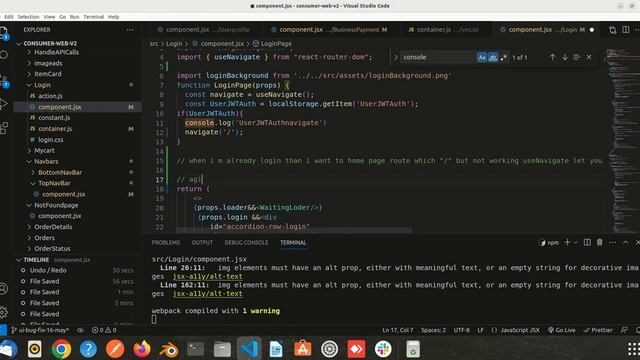Image resolution: width=640 pixels, height=360 pixels.
Task: Switch to container.js editor tab
Action: click(x=444, y=30)
